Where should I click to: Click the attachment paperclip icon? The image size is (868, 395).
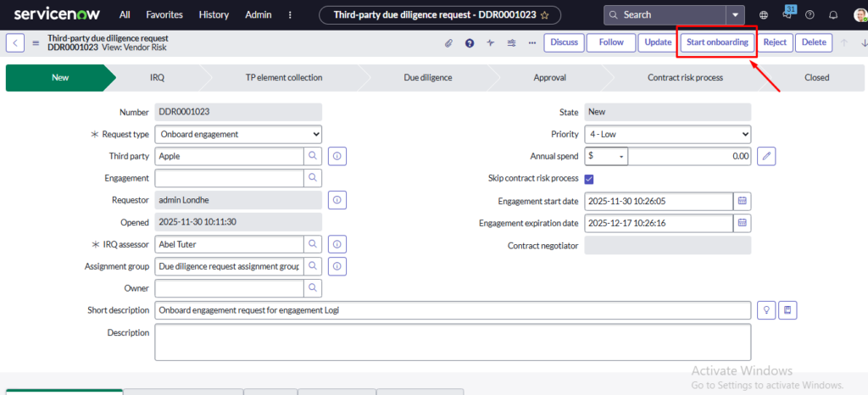tap(449, 43)
